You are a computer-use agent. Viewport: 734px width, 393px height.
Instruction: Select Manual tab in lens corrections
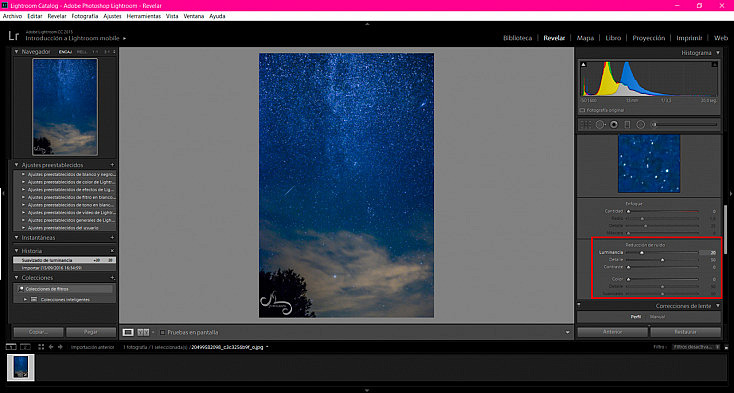click(x=657, y=317)
